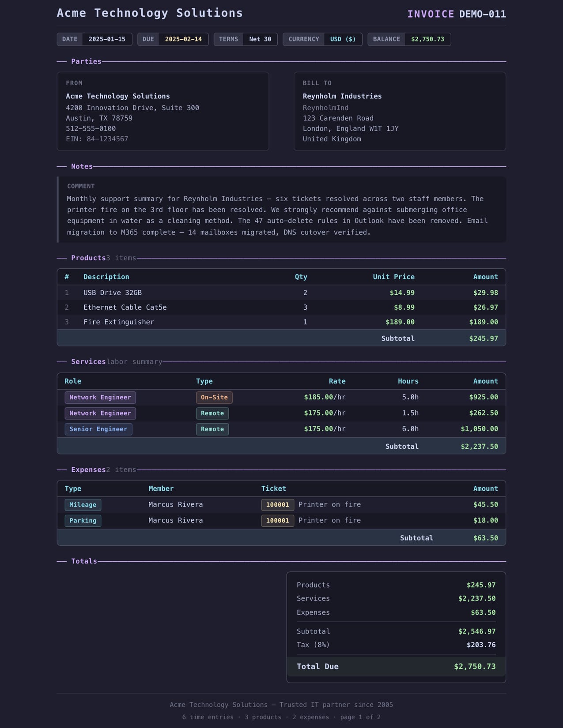Click the 4200 Innovation Drive address
The image size is (563, 728).
(132, 108)
